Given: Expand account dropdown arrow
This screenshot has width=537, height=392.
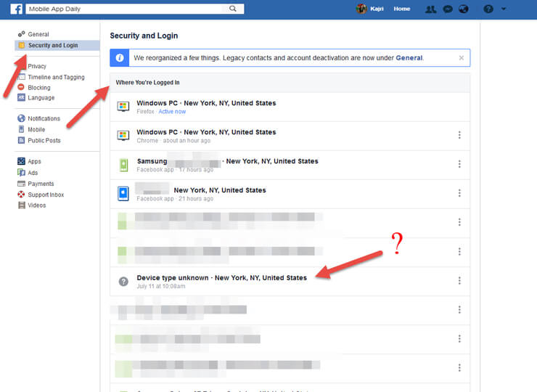Looking at the screenshot, I should [x=504, y=9].
